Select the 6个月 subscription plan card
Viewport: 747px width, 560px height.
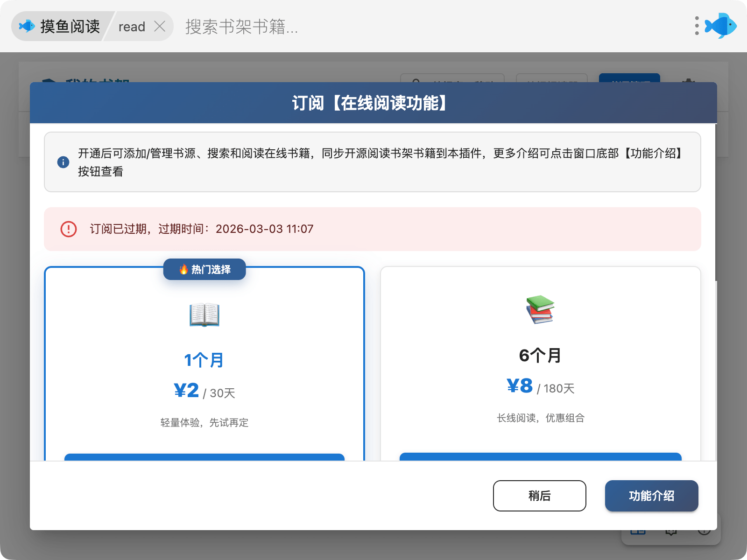coord(541,364)
